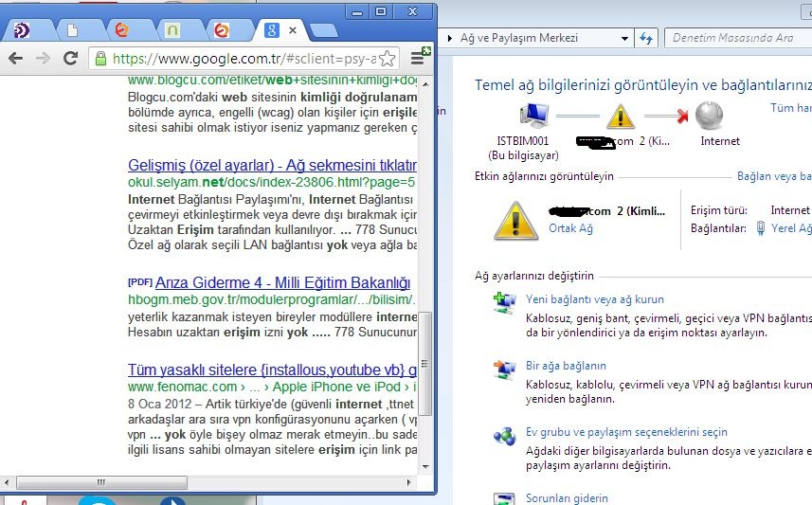Click the 'Ortak Ağ' network type link
Screen dimensions: 812x505
pos(570,228)
